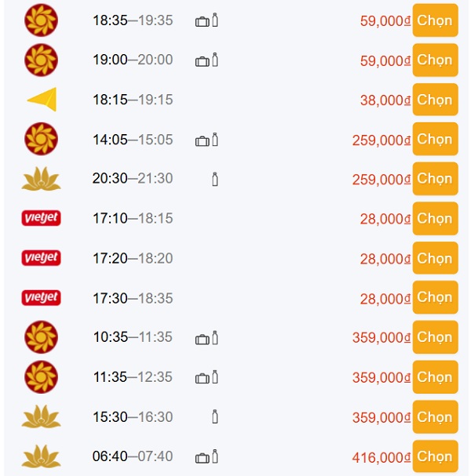Click the luggage icon on the 06:40 flight
Screen dimensions: 471x476
[202, 458]
